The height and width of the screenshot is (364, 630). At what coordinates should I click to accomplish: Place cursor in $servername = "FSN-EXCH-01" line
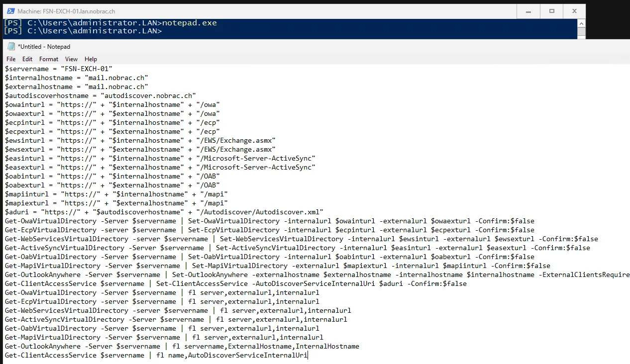click(x=59, y=69)
